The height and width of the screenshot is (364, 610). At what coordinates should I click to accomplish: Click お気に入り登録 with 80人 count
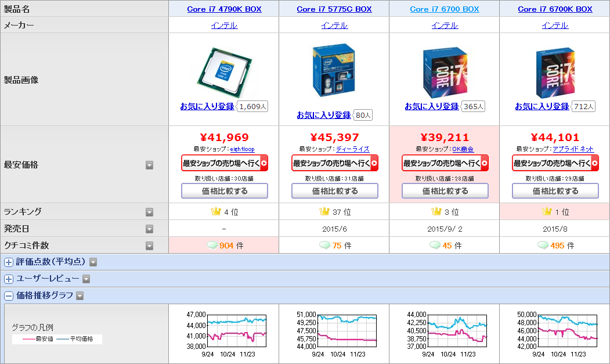[x=324, y=115]
